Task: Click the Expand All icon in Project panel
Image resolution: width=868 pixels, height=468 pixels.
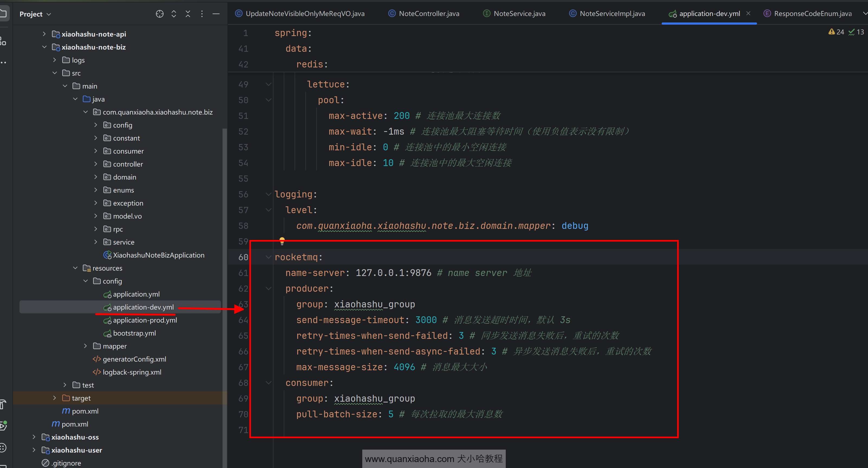Action: [x=174, y=14]
